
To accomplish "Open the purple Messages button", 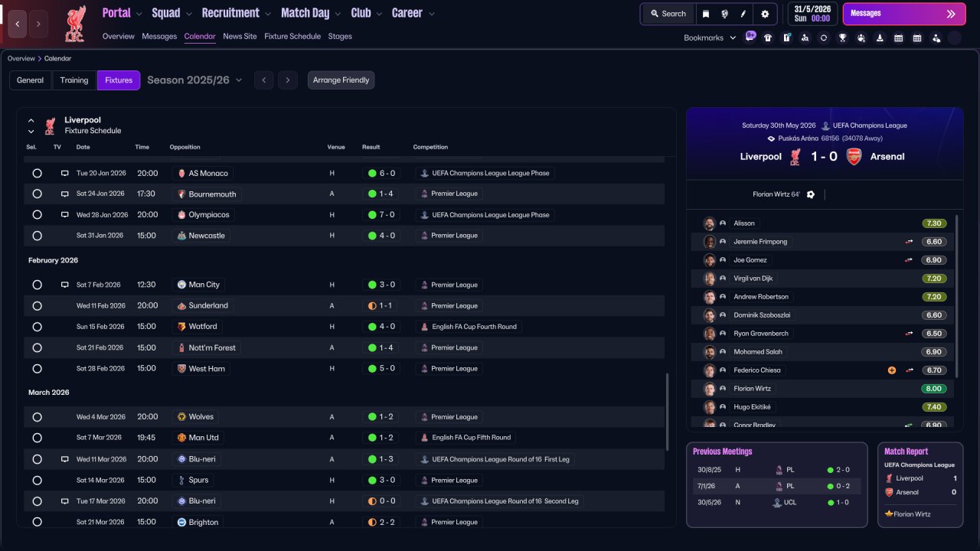I will [904, 14].
